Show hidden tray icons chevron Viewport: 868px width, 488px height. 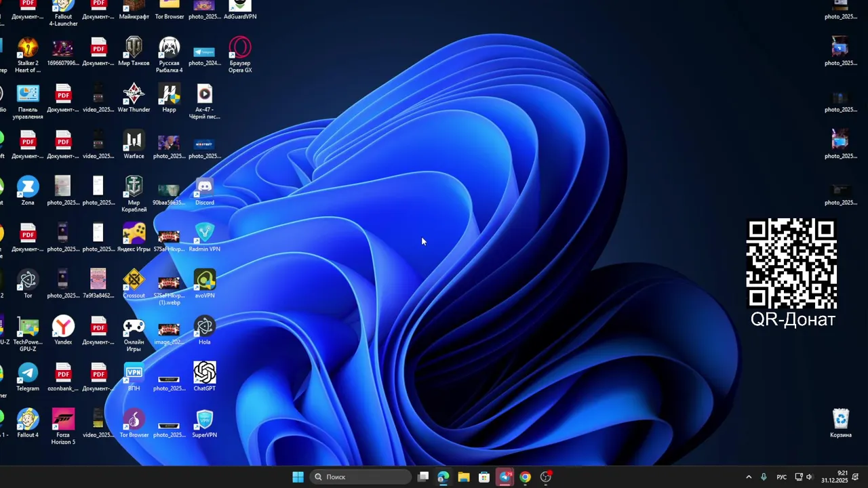click(749, 477)
